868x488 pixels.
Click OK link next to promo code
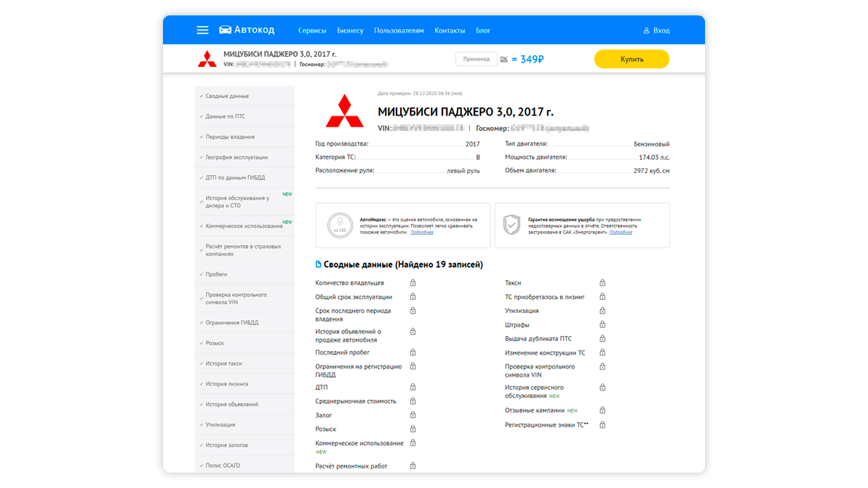coord(503,59)
